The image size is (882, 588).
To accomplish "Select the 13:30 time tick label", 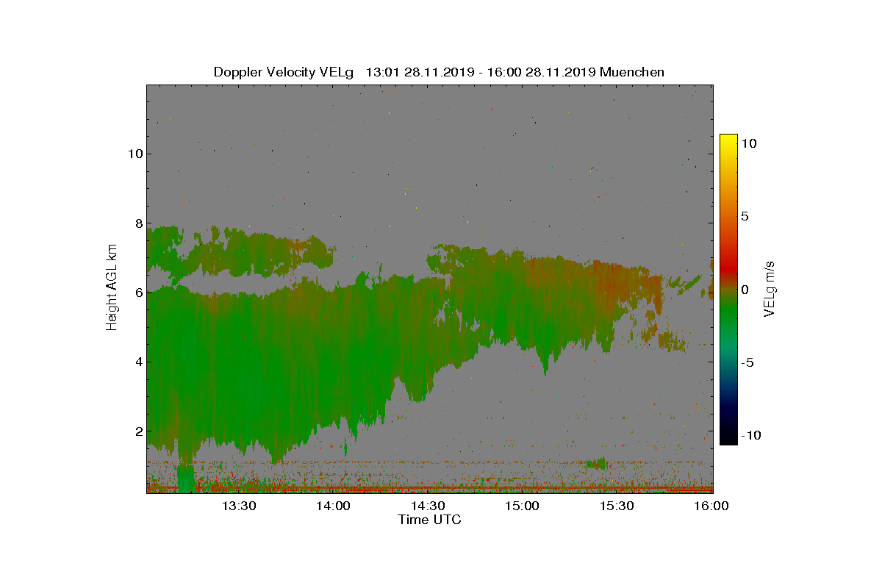I will pos(239,506).
